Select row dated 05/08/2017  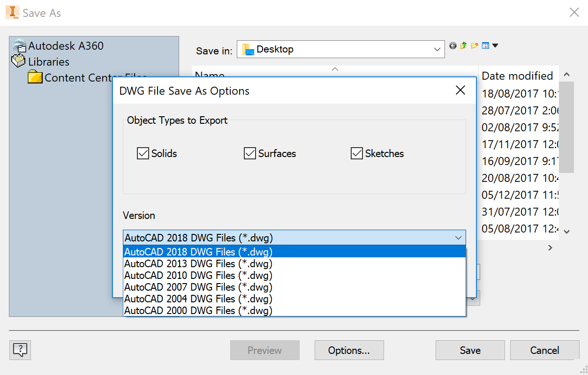click(x=519, y=228)
